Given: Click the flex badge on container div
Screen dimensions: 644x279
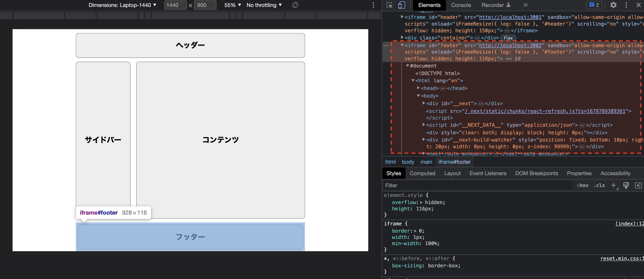Looking at the screenshot, I should pos(508,38).
